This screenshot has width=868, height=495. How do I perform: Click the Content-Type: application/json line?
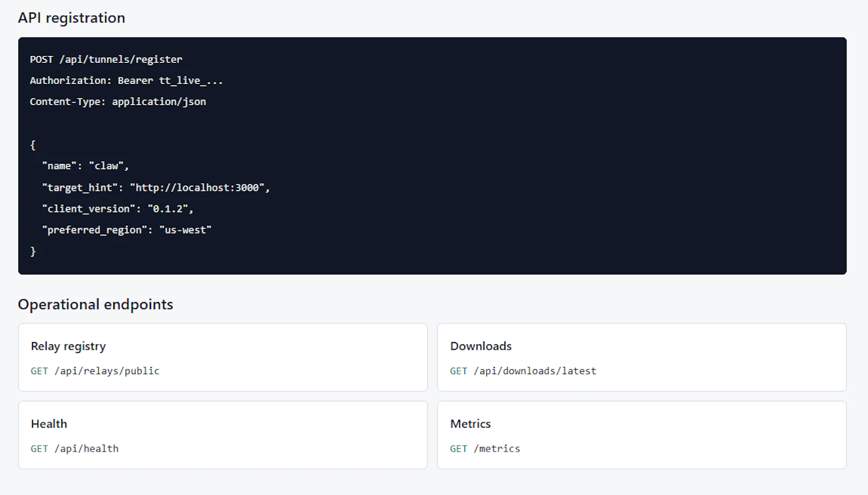click(x=118, y=101)
